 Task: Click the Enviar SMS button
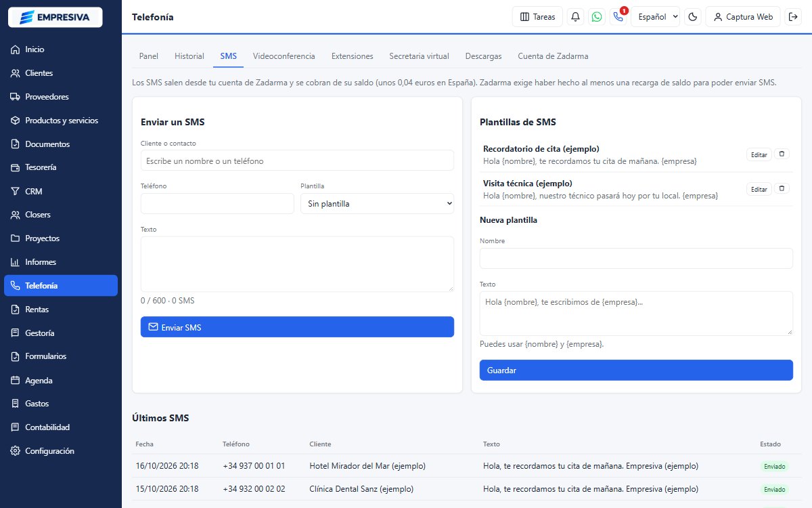point(297,326)
